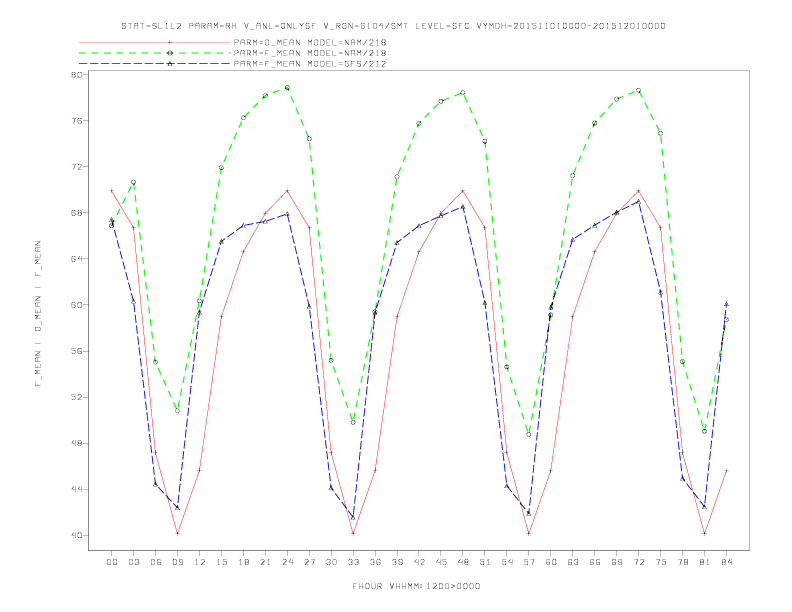Click x-axis forecast hour label 03

(x=133, y=562)
